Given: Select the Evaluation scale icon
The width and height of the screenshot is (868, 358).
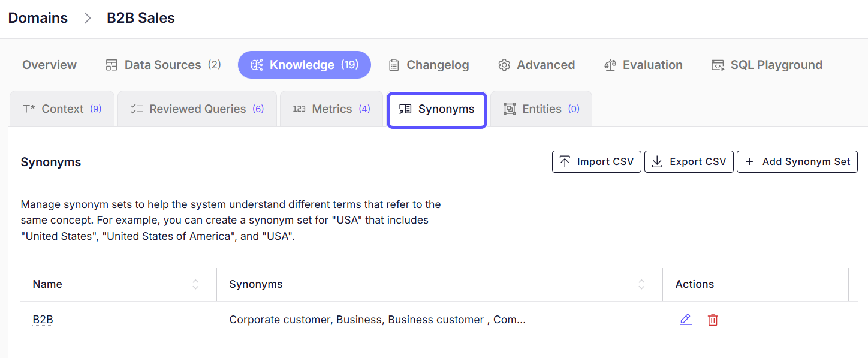Looking at the screenshot, I should click(611, 64).
